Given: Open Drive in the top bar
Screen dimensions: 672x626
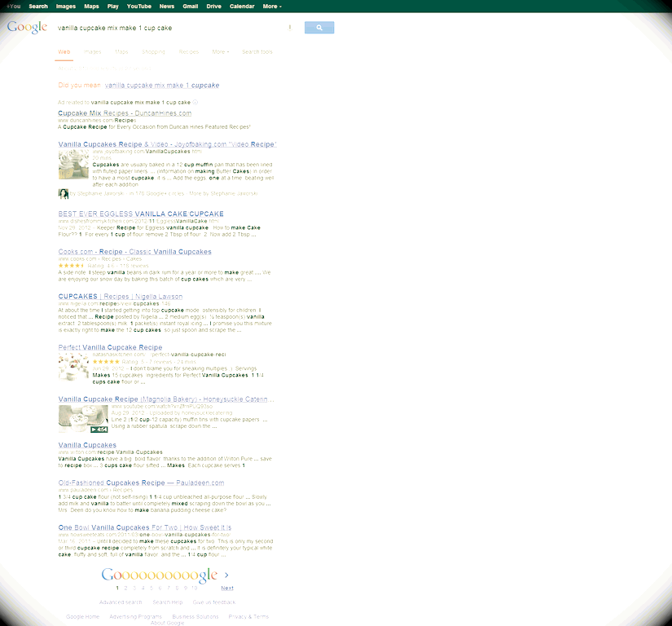Looking at the screenshot, I should (213, 7).
